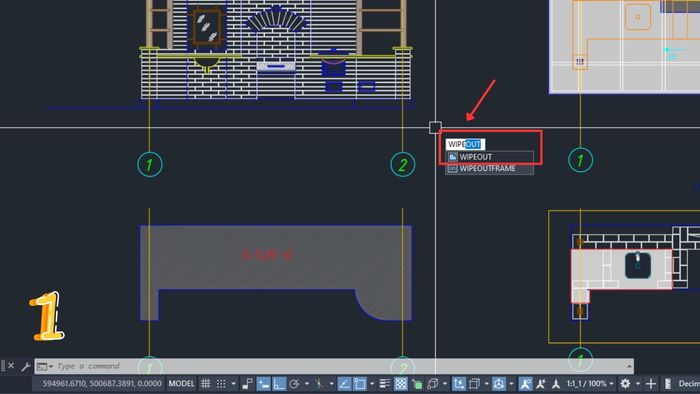Screen dimensions: 700x394
Task: Toggle lineweight display icon
Action: (x=385, y=384)
